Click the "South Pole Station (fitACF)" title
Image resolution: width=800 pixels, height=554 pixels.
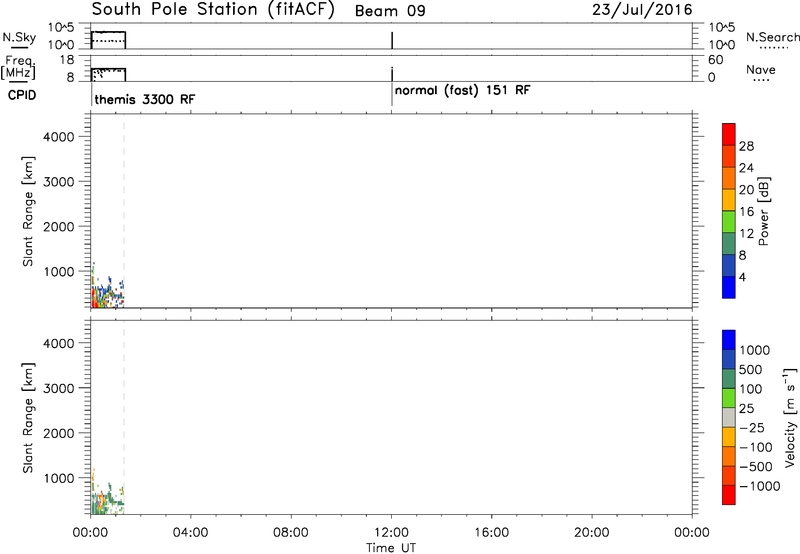point(213,10)
